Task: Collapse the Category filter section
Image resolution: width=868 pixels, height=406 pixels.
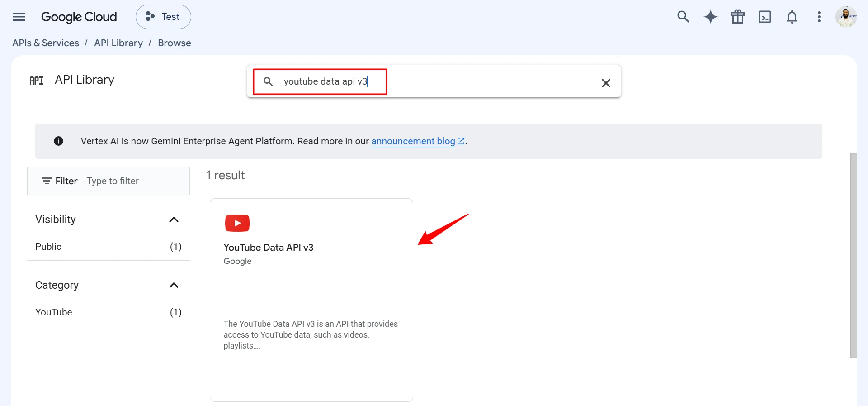Action: point(174,285)
